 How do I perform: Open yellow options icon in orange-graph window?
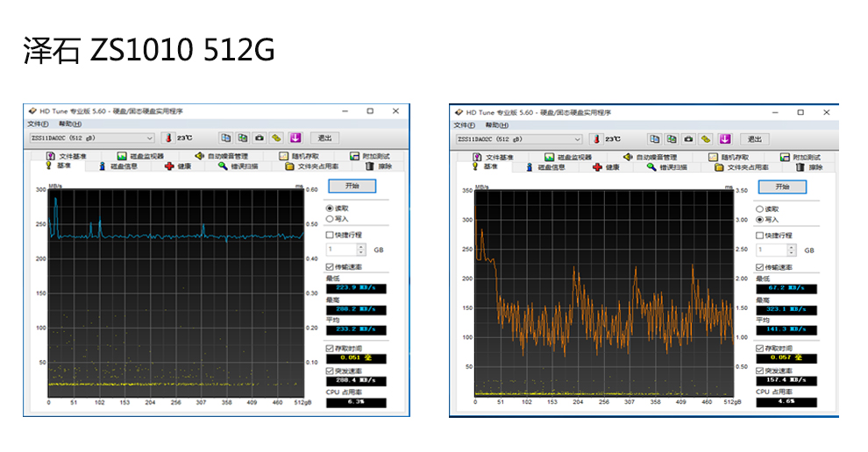pyautogui.click(x=706, y=139)
